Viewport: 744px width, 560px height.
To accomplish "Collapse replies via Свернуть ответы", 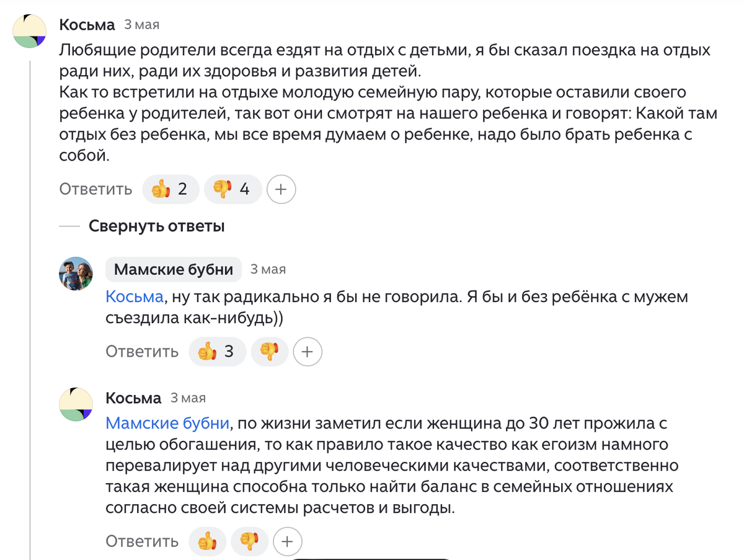I will 156,226.
